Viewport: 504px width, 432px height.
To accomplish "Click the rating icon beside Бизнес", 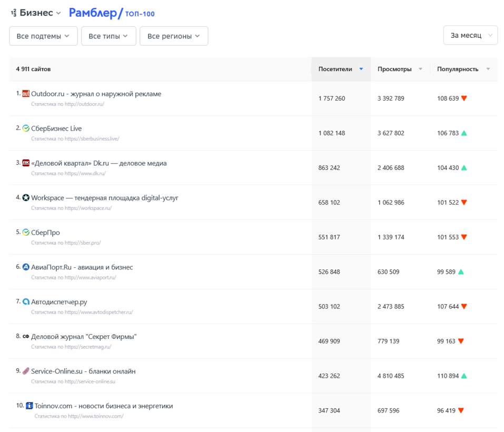I will (14, 13).
